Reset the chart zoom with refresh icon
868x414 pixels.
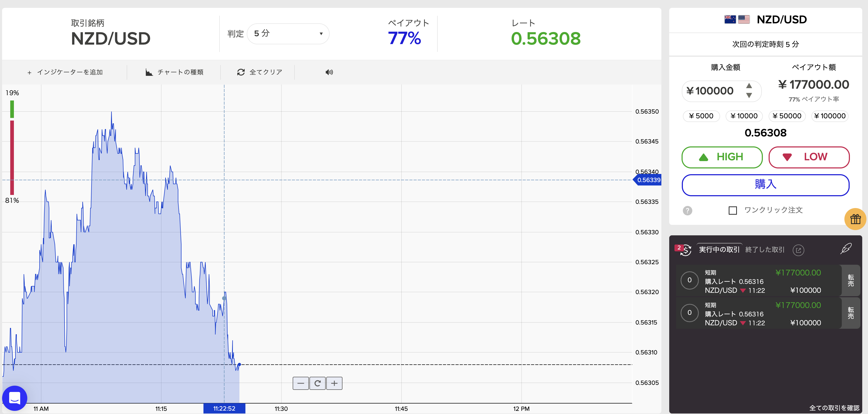click(317, 383)
